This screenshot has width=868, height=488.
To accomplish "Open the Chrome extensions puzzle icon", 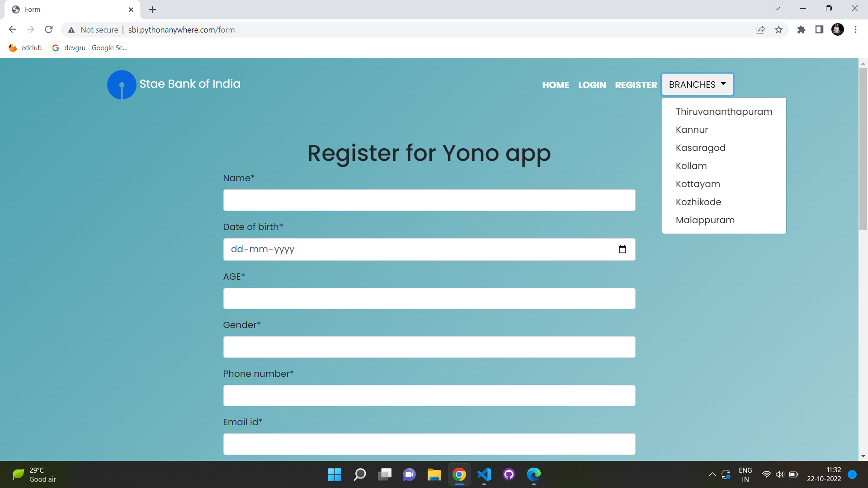I will click(x=801, y=30).
